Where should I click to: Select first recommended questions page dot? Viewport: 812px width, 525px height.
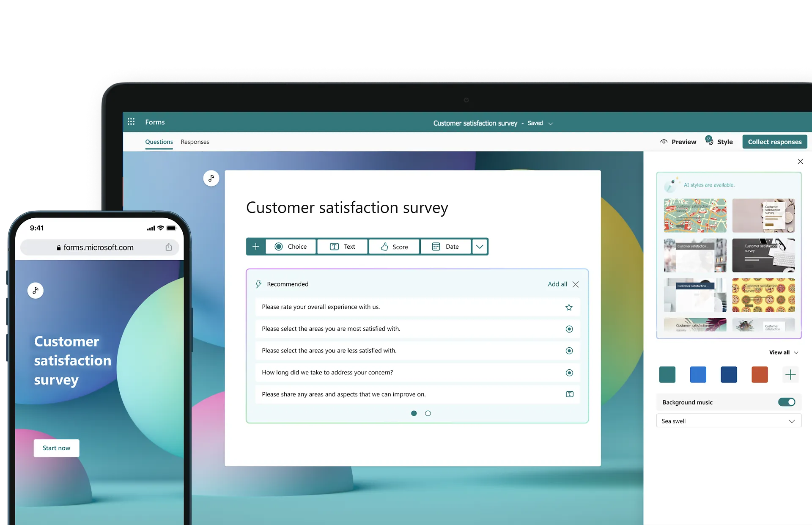414,413
